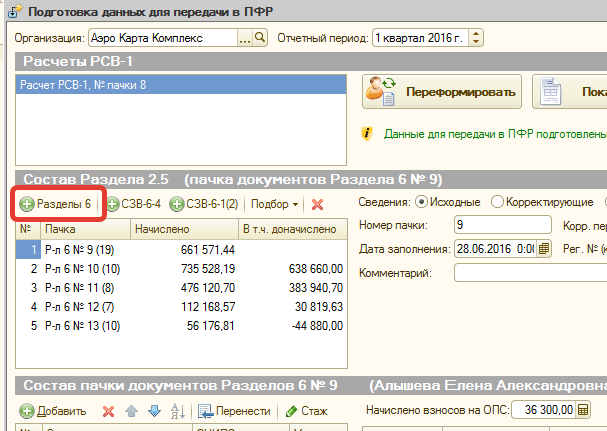Add a СЗВ-6-1(2) document pack
The height and width of the screenshot is (431, 607).
pos(204,204)
